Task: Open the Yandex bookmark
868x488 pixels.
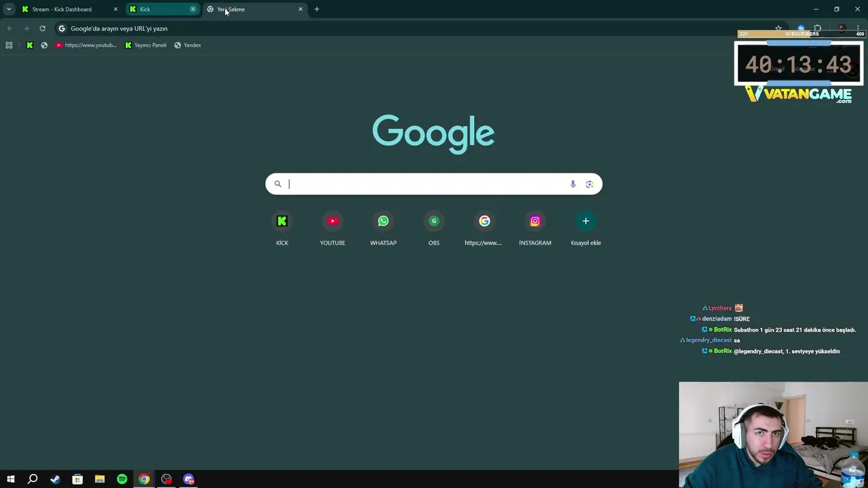Action: (187, 45)
